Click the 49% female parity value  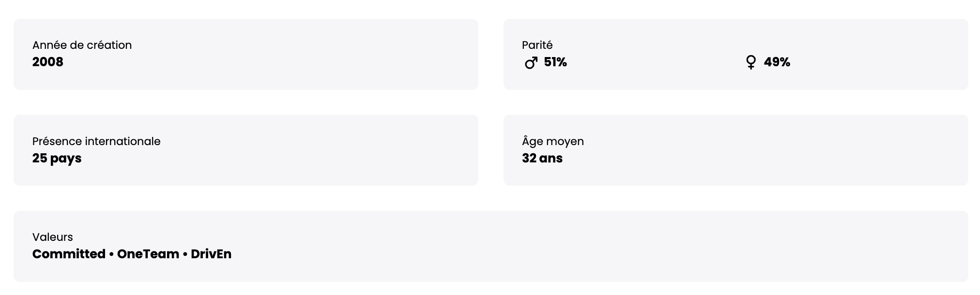[777, 62]
